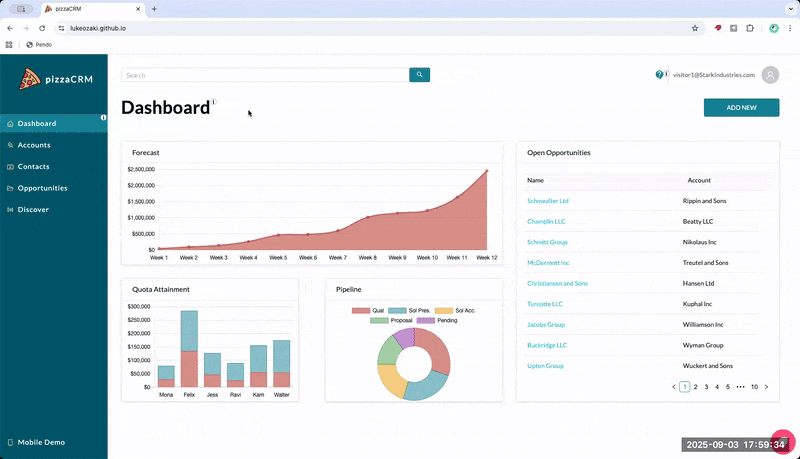Viewport: 800px width, 459px height.
Task: Toggle Qual legend in Pipeline chart
Action: pos(368,311)
